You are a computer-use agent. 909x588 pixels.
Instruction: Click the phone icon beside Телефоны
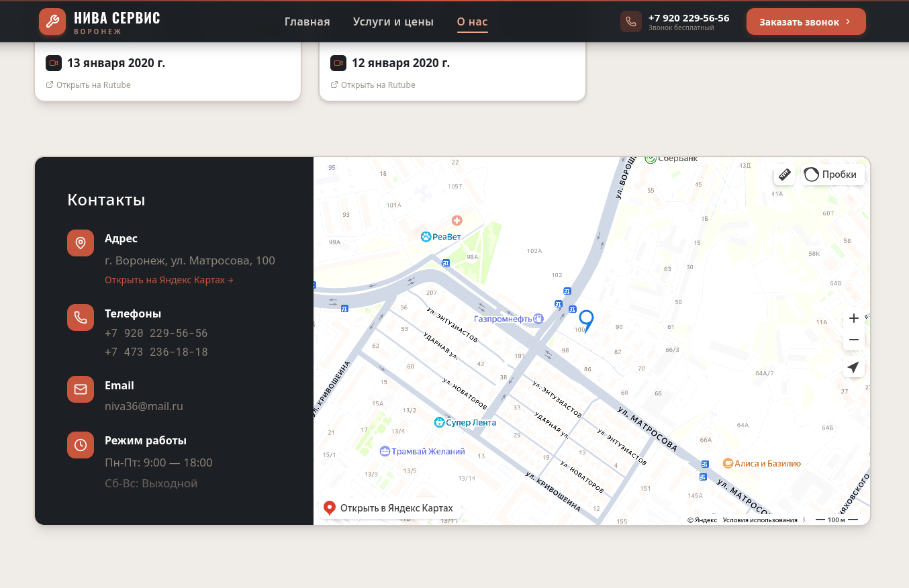point(81,317)
